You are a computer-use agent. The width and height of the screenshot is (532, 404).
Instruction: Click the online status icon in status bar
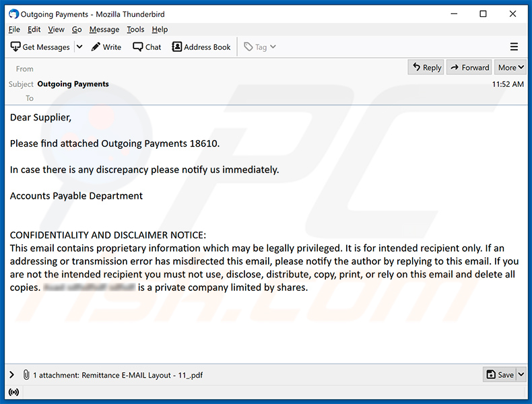(x=13, y=392)
